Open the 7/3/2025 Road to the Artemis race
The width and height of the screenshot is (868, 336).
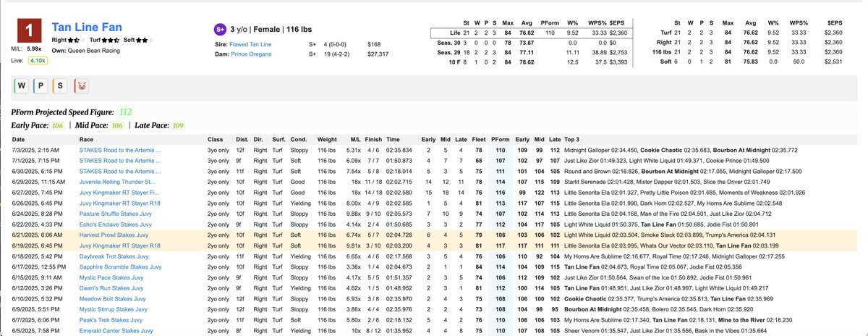pyautogui.click(x=120, y=149)
